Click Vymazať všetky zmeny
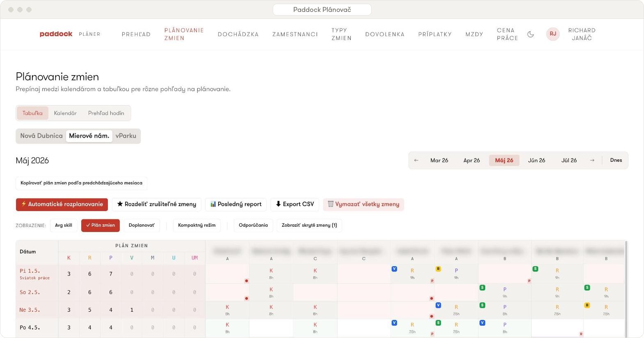The width and height of the screenshot is (644, 338). 363,205
